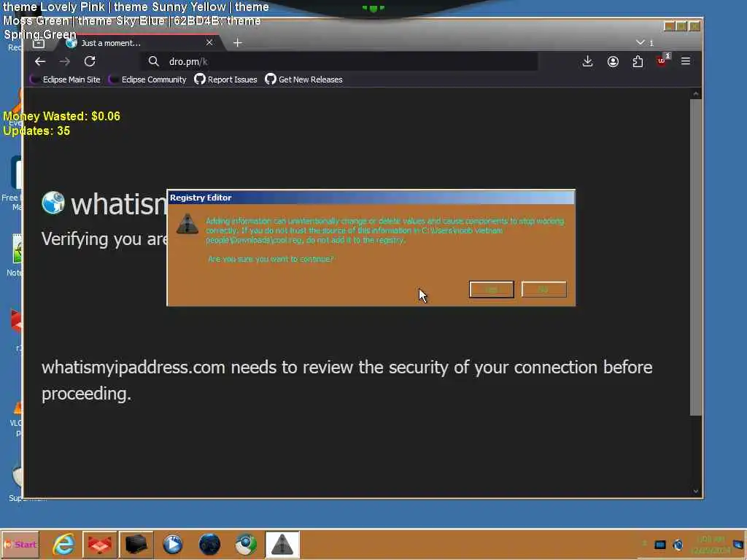Launch Internet Explorer from the taskbar
Image resolution: width=747 pixels, height=560 pixels.
coord(63,544)
